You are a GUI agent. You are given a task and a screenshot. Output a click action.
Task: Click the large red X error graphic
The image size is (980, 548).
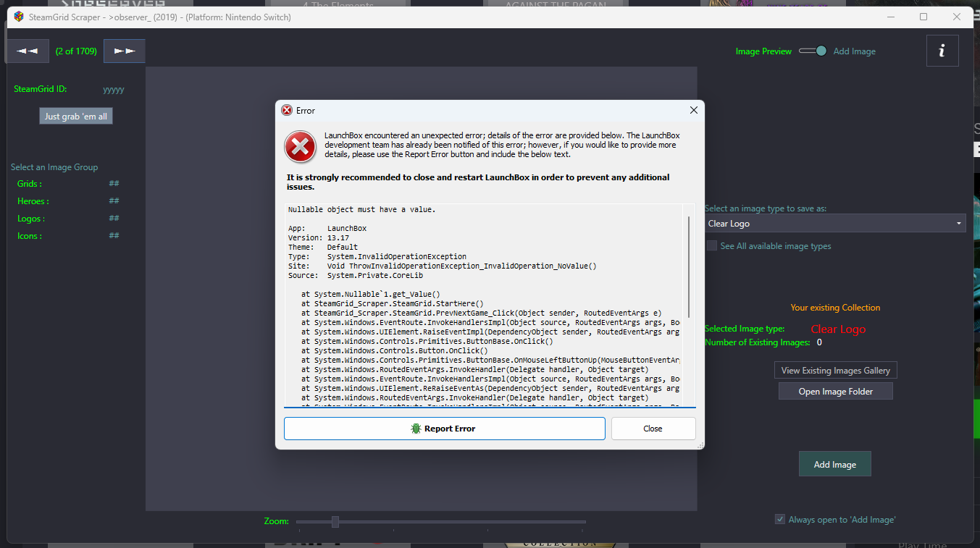pyautogui.click(x=300, y=146)
